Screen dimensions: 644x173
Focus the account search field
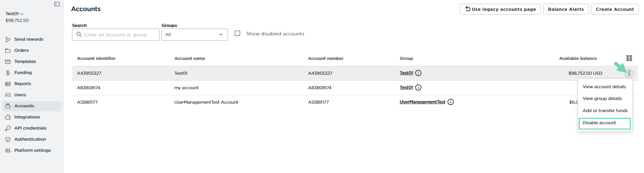[x=115, y=35]
